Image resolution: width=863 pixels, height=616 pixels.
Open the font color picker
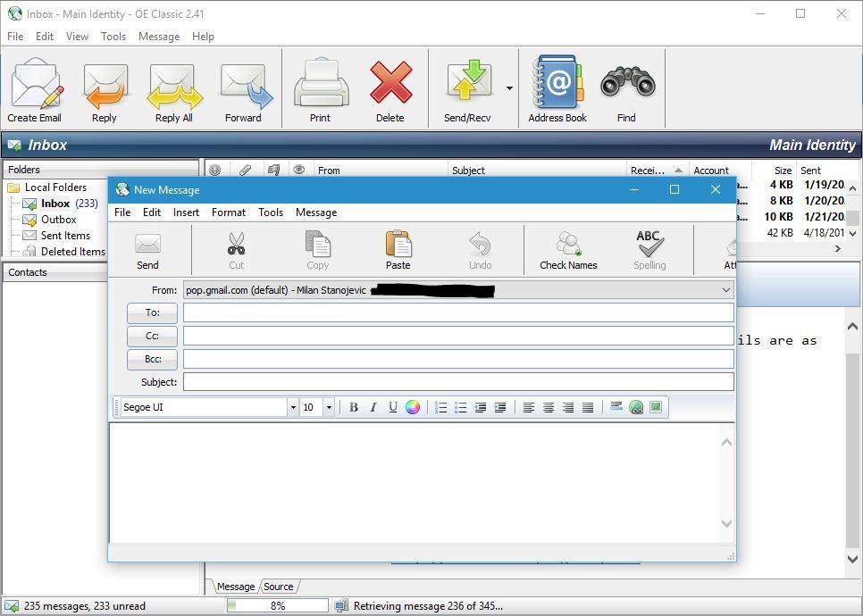tap(413, 407)
